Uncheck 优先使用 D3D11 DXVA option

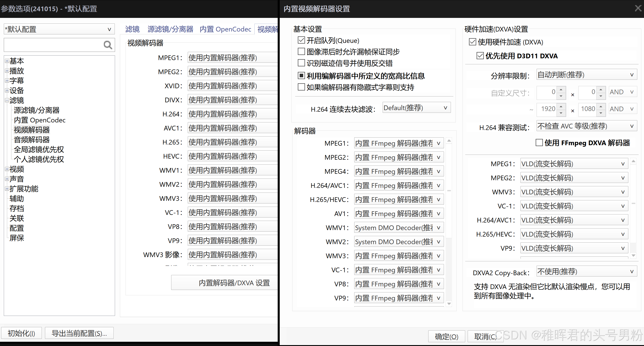(480, 56)
